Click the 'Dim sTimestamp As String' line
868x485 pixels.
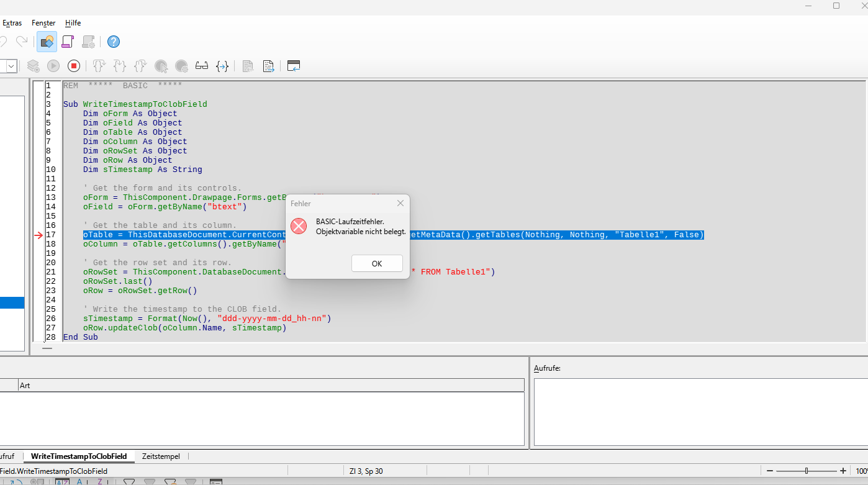coord(143,170)
